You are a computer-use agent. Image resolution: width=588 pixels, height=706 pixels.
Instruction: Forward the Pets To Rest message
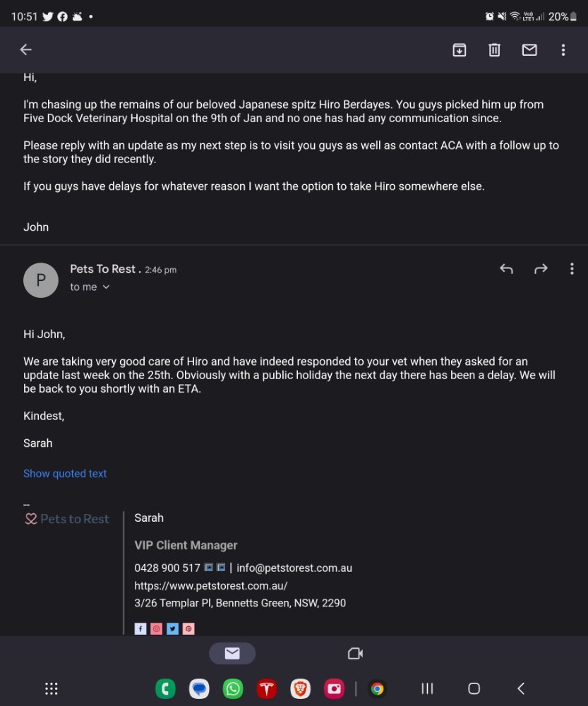click(541, 269)
